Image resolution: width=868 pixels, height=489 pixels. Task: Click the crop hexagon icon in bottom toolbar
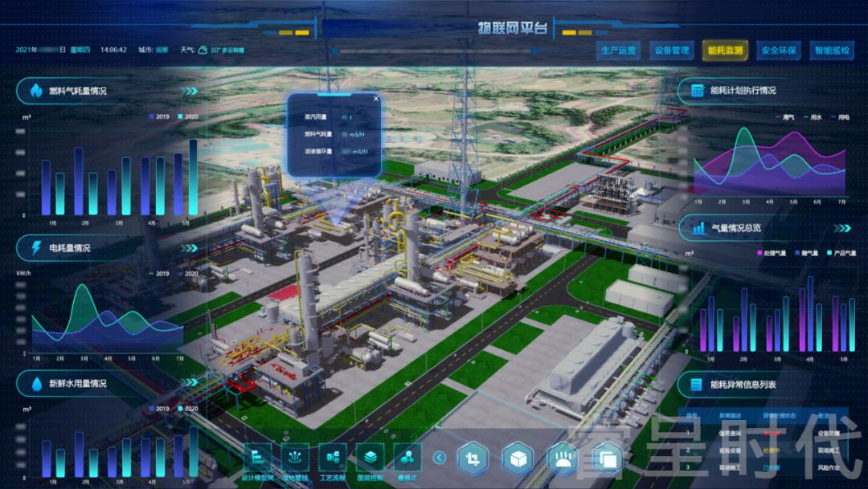click(473, 458)
